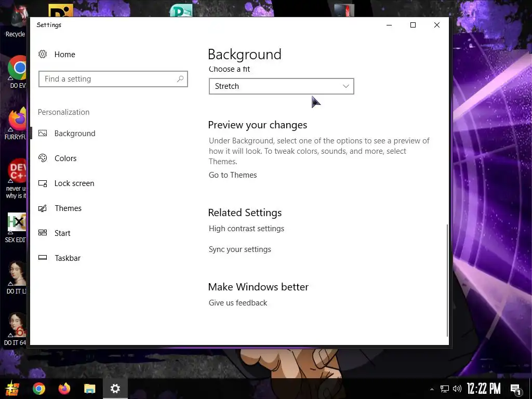Select the Lock screen icon
Screen dimensions: 532x399
(43, 183)
